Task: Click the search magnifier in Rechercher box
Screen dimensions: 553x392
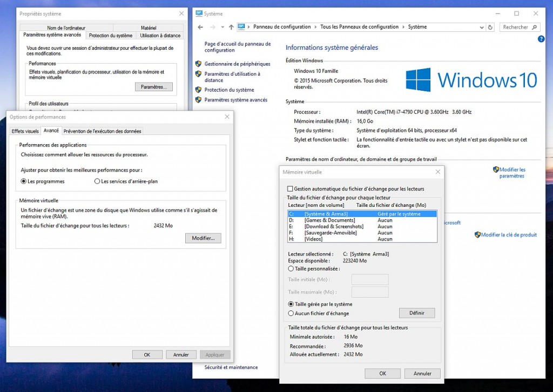Action: coord(535,27)
